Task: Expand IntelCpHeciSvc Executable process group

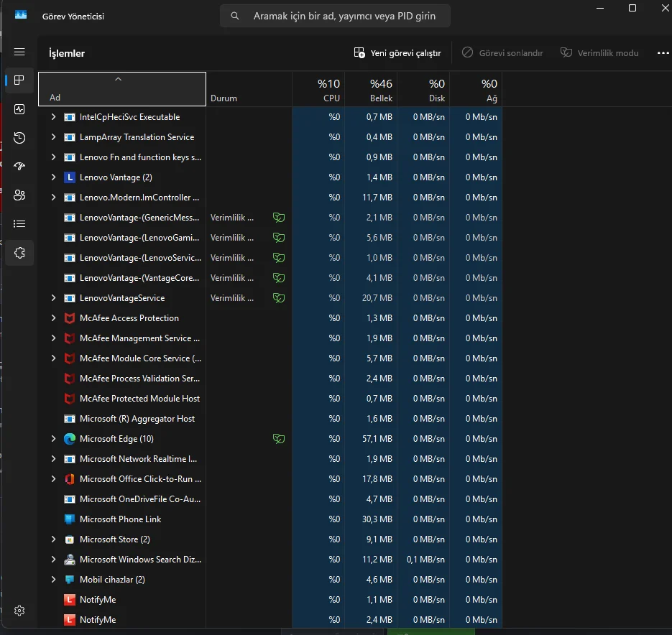Action: pyautogui.click(x=53, y=116)
